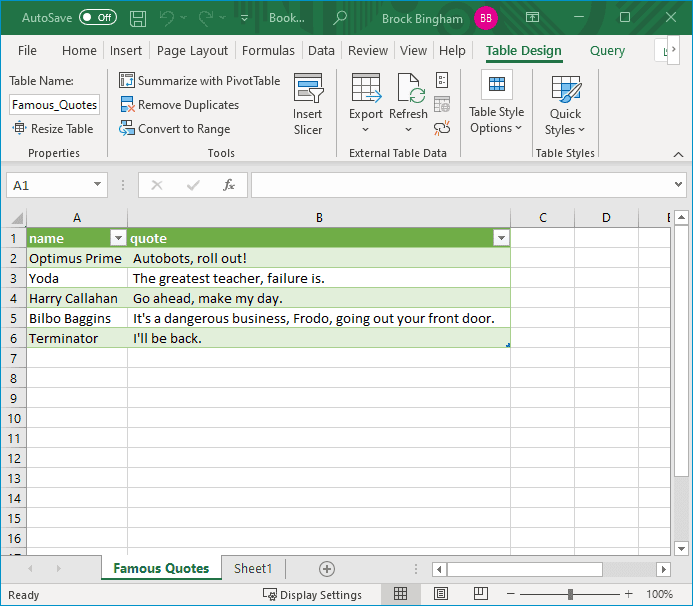Switch to Page Break Preview icon
This screenshot has height=606, width=693.
480,594
